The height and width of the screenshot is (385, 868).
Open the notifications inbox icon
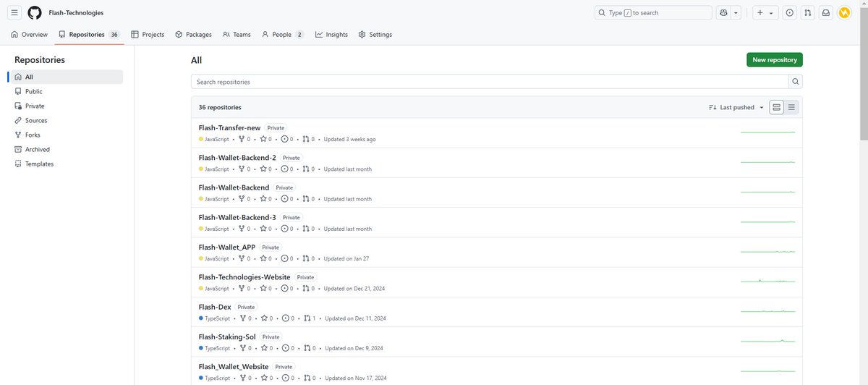(826, 12)
